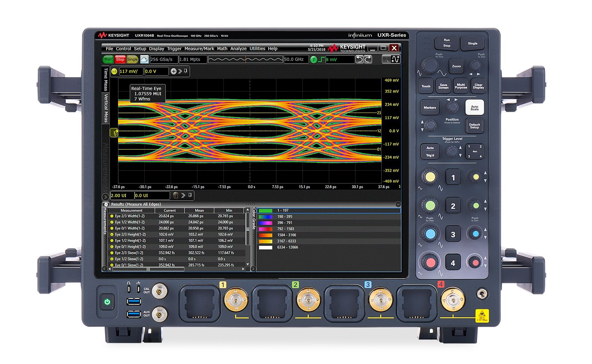Click the round horizontal settings icon
The width and height of the screenshot is (592, 364).
point(176,195)
